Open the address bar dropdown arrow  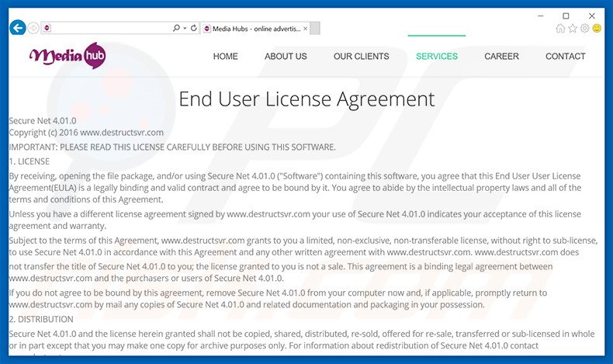[x=185, y=28]
